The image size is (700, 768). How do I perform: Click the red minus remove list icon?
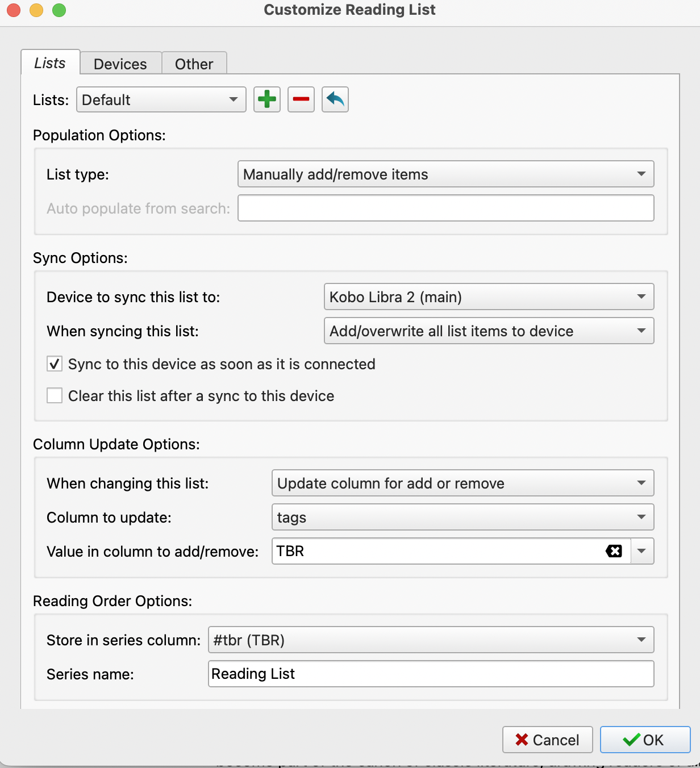pos(301,100)
